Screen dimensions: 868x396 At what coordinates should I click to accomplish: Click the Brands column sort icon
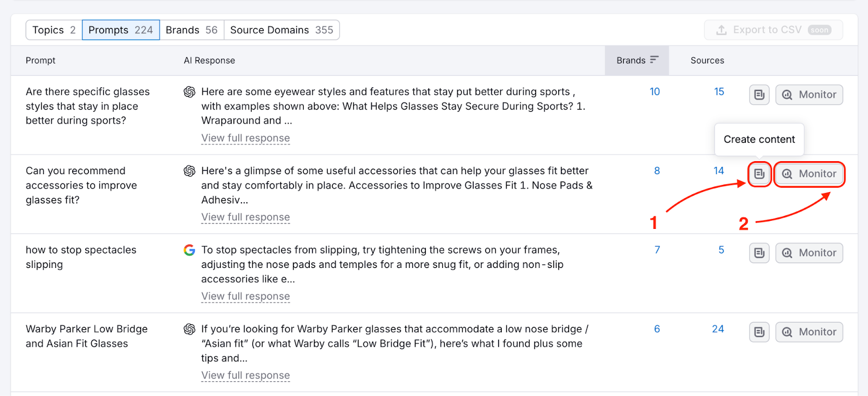[654, 60]
